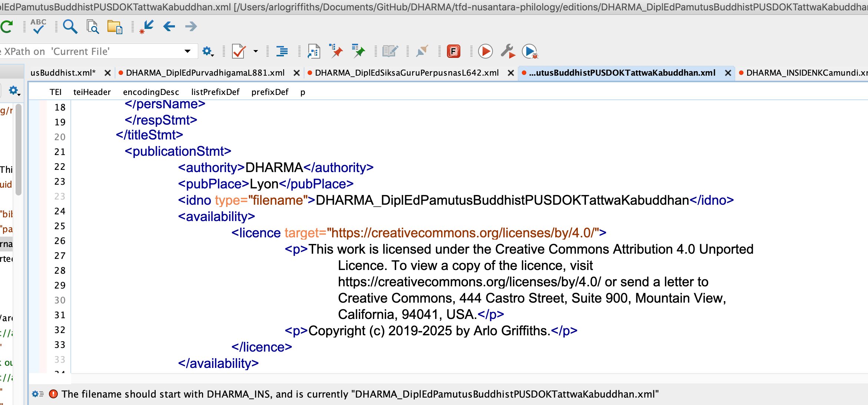Apply the transformation scenario (red play icon)
868x405 pixels.
[x=485, y=52]
